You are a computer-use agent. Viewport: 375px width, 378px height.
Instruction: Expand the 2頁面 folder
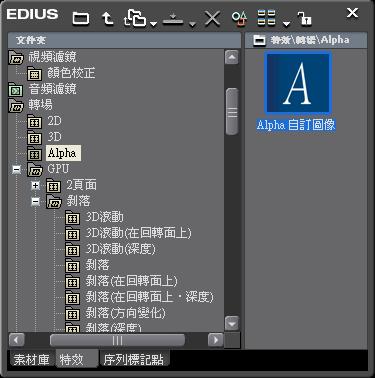(35, 185)
